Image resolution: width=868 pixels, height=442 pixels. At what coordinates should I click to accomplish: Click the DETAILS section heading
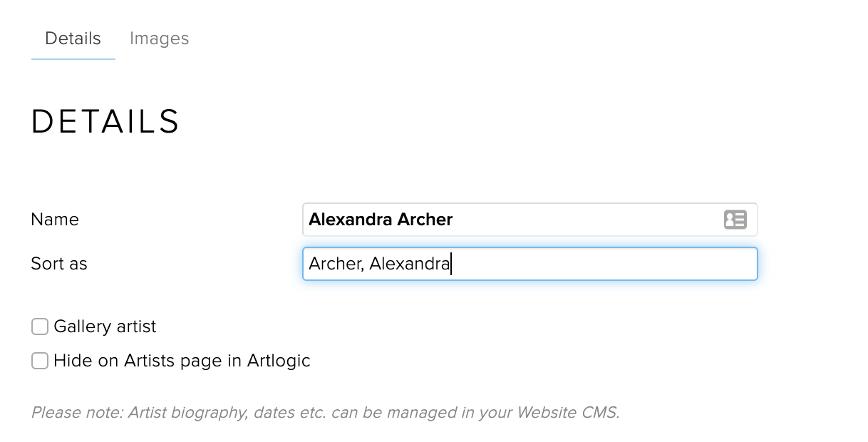(105, 121)
